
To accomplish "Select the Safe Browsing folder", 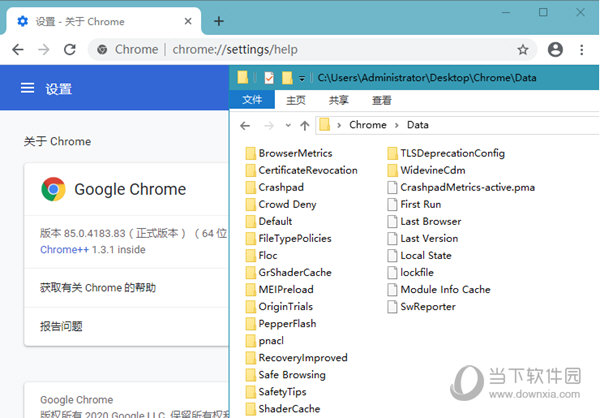I will click(285, 375).
